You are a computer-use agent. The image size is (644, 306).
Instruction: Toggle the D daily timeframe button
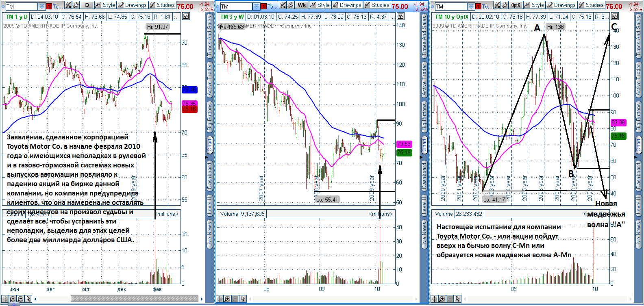pyautogui.click(x=87, y=5)
